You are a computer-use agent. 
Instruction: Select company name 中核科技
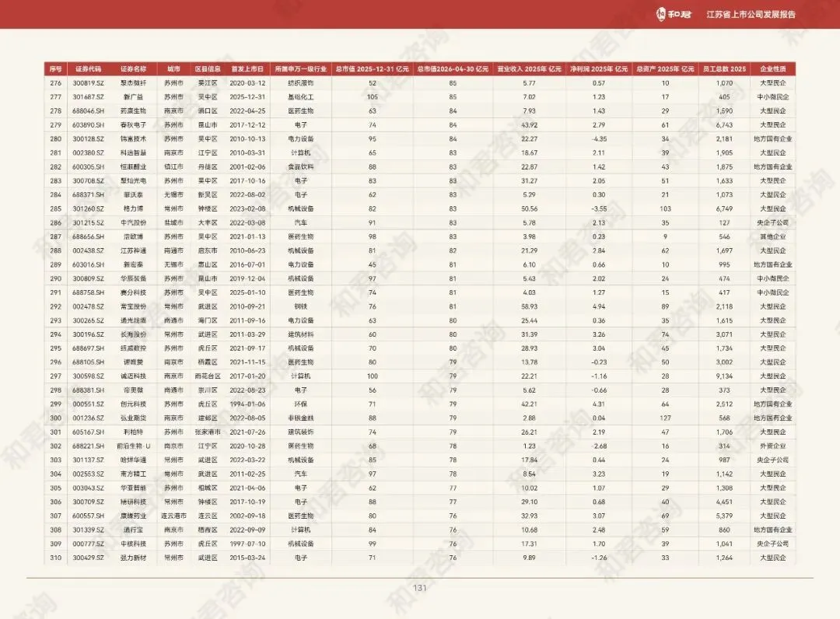coord(134,544)
